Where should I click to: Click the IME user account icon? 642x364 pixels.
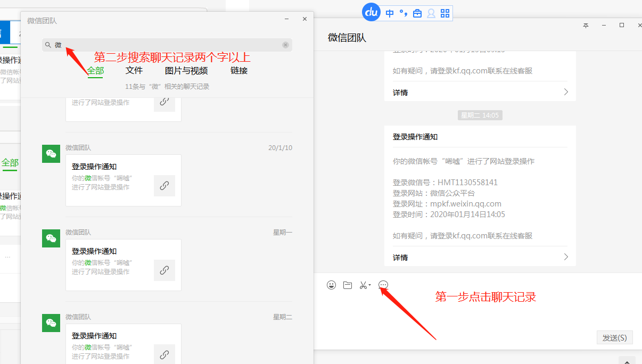[x=431, y=13]
